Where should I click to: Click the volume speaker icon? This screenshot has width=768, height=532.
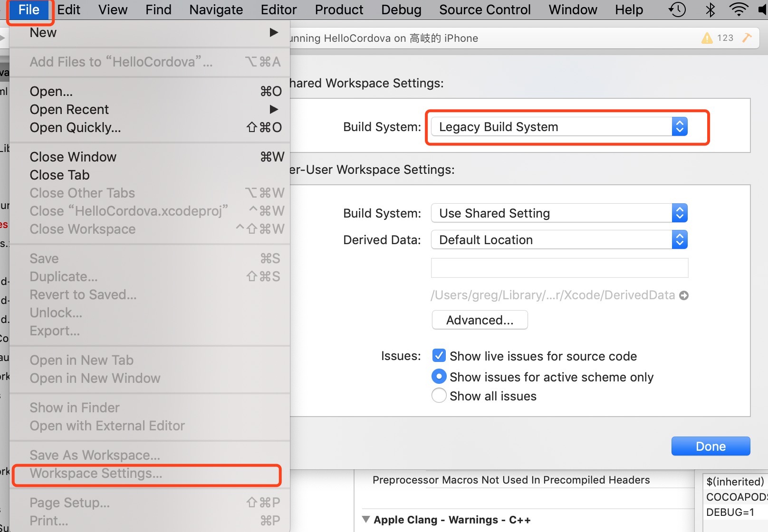763,9
